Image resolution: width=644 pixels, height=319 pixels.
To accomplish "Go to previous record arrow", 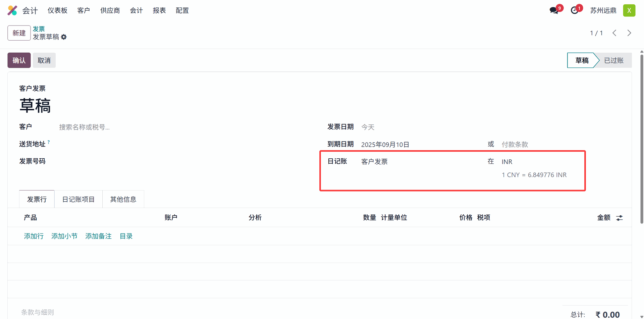I will click(614, 33).
